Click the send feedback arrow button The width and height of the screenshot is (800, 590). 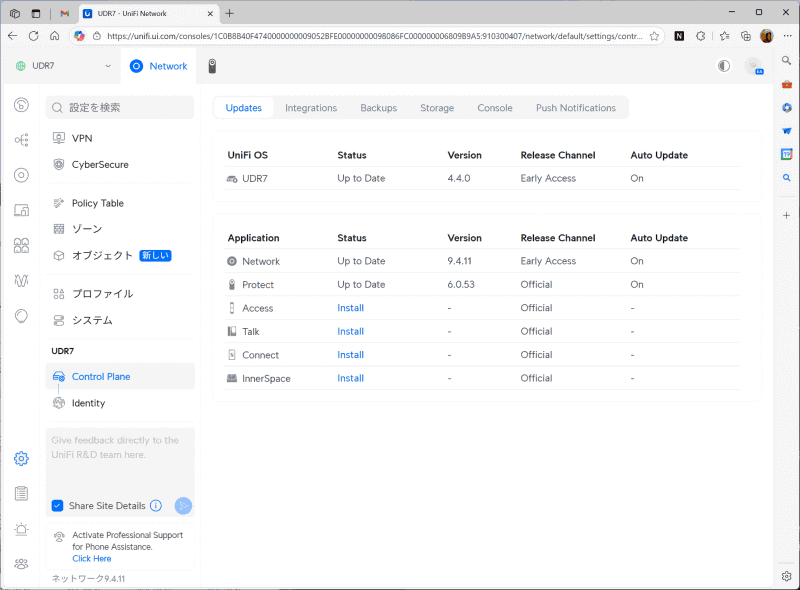183,506
